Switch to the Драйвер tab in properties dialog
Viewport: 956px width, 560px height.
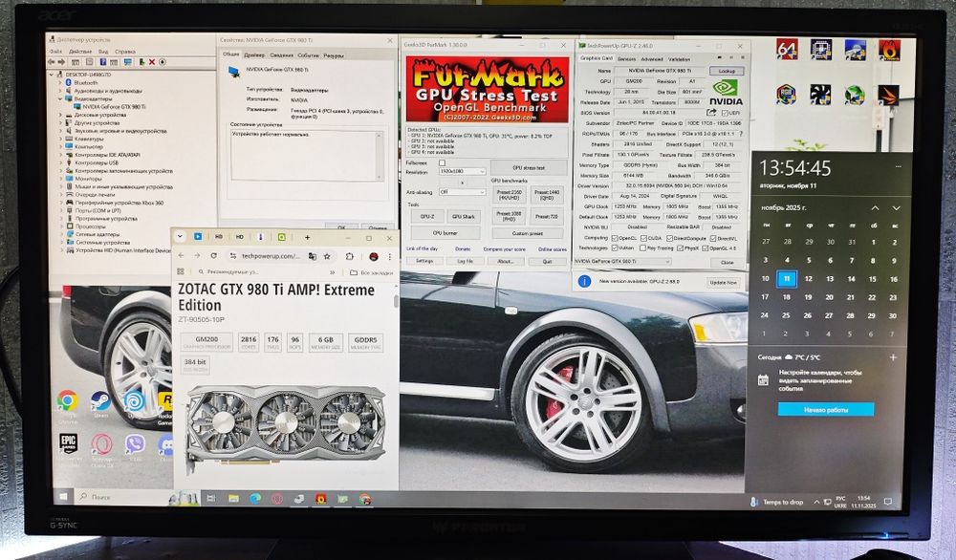coord(254,54)
